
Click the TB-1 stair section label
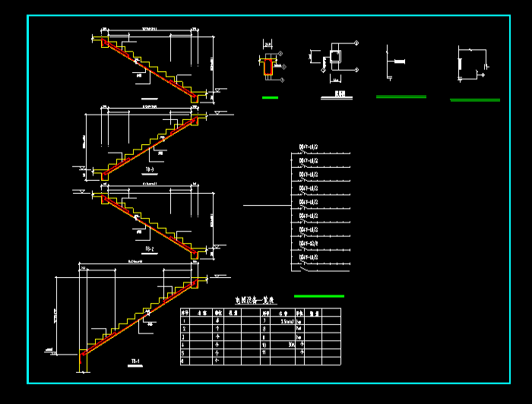(135, 361)
